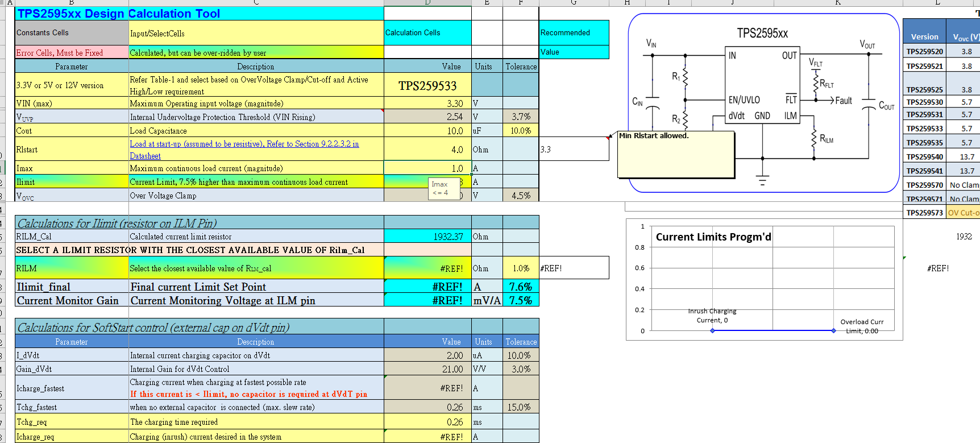This screenshot has height=443, width=980.
Task: Select the RILM #REF! value cell
Action: pos(427,268)
